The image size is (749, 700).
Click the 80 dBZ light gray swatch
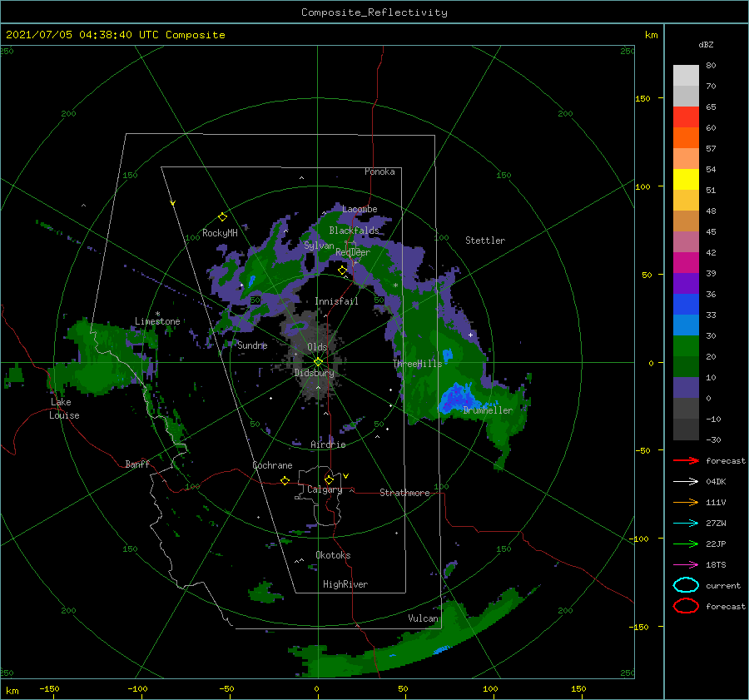pos(686,75)
